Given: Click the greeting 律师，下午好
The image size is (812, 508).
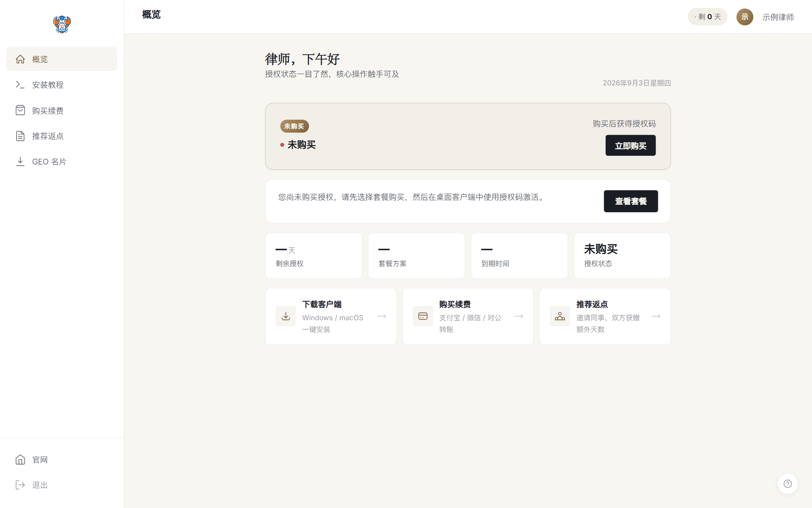Looking at the screenshot, I should tap(302, 59).
